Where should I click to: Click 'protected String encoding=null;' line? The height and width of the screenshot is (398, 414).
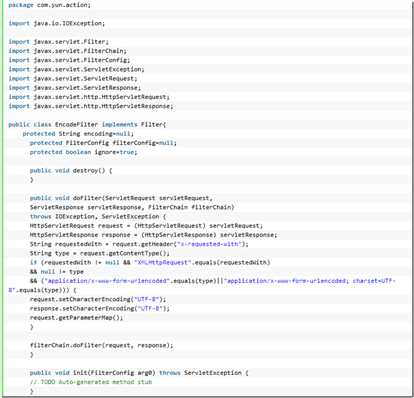(x=78, y=134)
